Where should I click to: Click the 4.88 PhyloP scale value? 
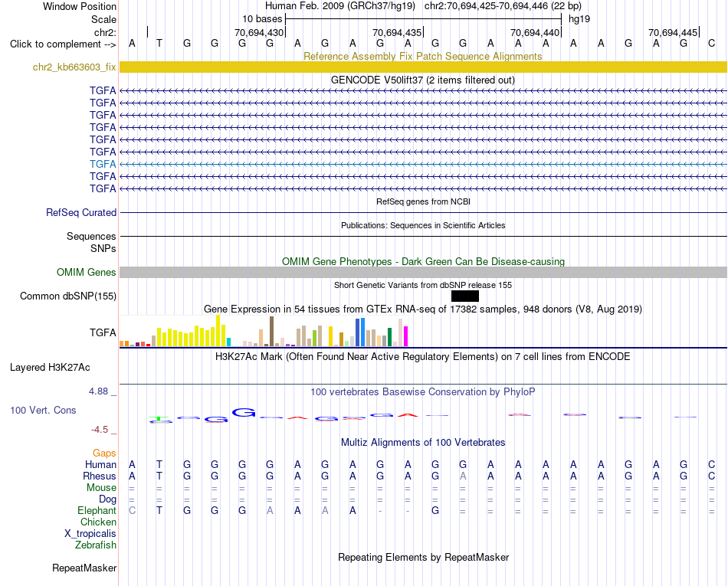(x=98, y=391)
